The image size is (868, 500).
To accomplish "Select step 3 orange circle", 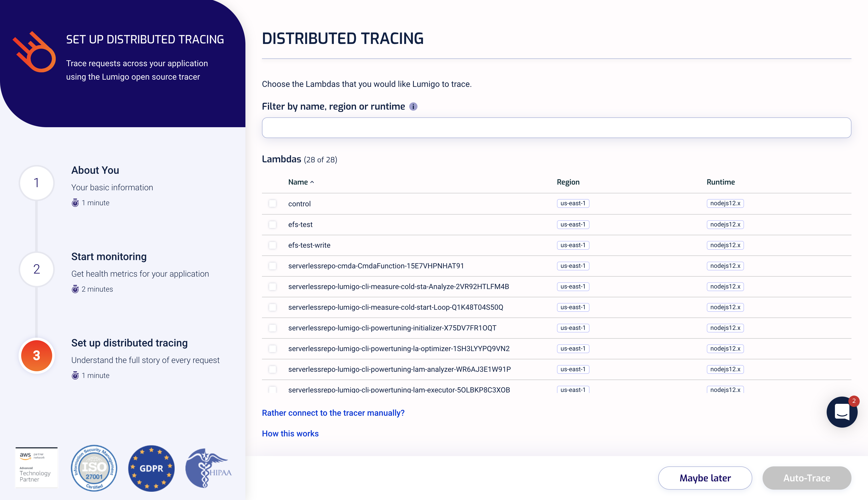I will 36,355.
